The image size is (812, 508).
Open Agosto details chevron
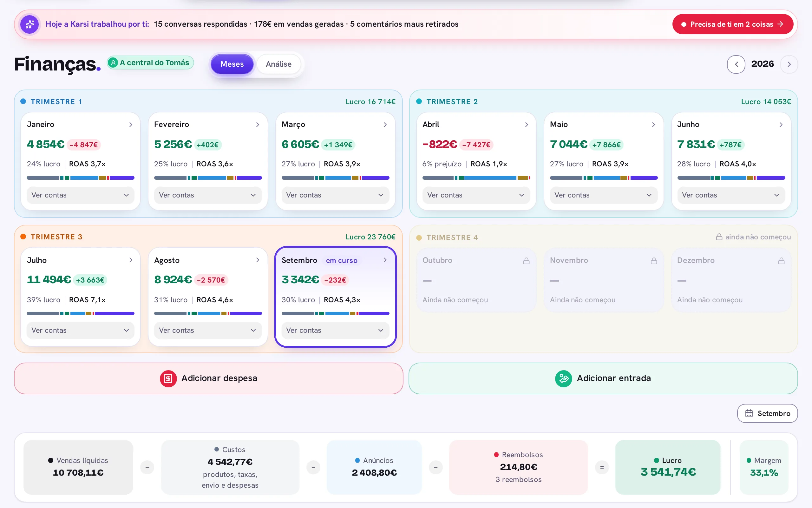tap(258, 260)
